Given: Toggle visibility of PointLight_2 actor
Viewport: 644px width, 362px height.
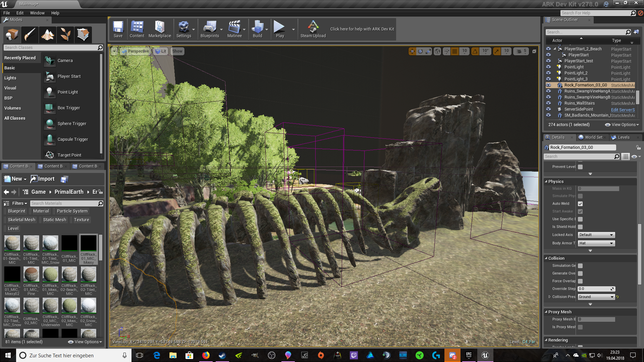Looking at the screenshot, I should point(548,73).
